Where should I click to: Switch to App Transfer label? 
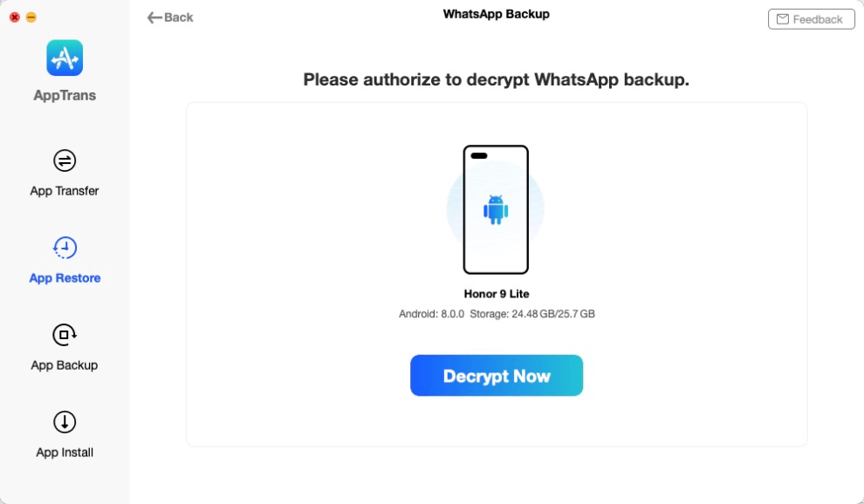click(x=65, y=191)
